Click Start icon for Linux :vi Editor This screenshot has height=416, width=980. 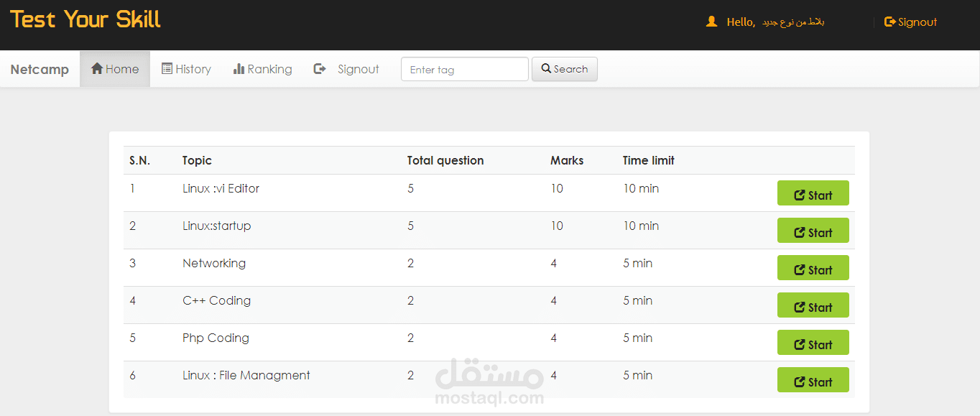pyautogui.click(x=799, y=195)
